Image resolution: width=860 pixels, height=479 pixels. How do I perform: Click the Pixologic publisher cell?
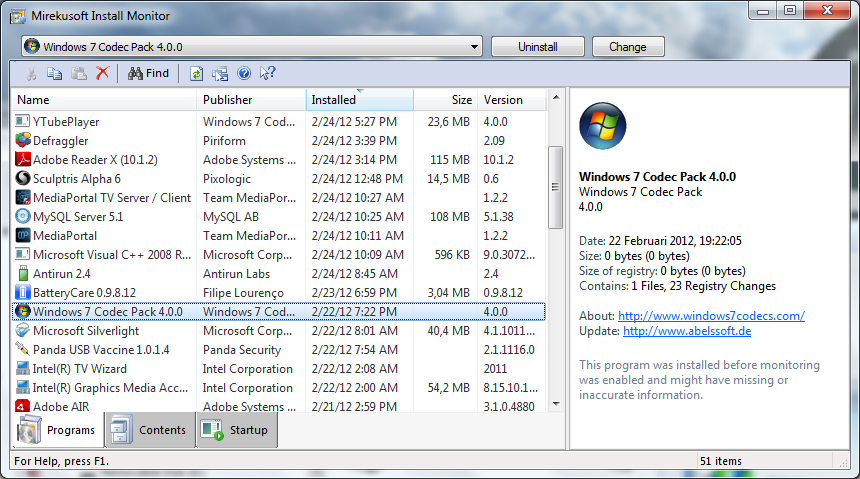coord(227,179)
